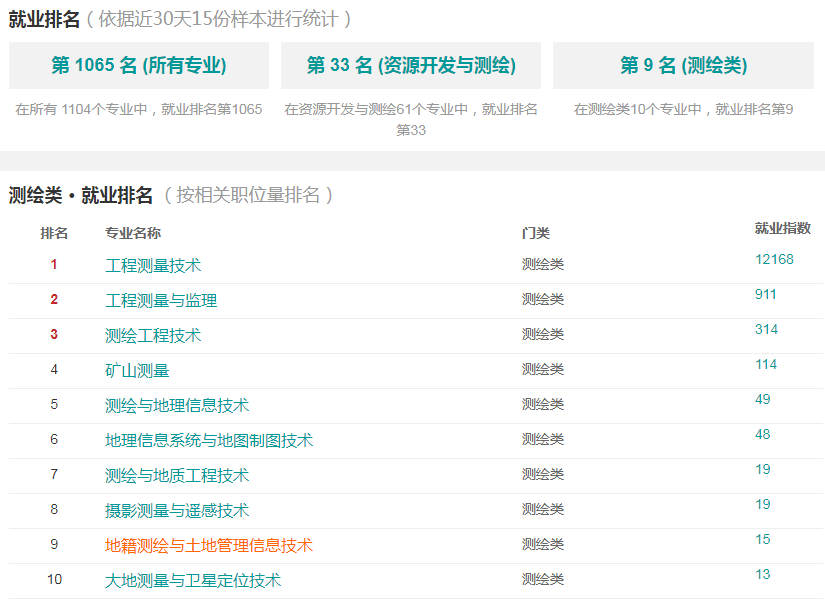Click the employment index value 13
Screen dimensions: 825x614
[762, 575]
